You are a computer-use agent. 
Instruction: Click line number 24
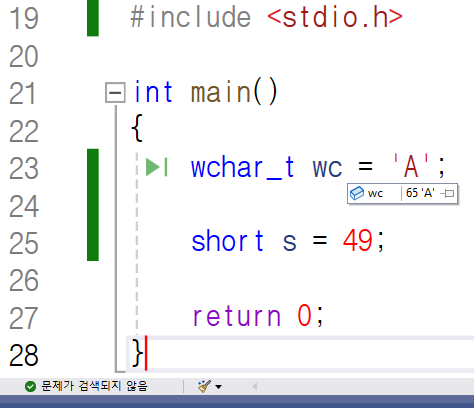click(24, 206)
